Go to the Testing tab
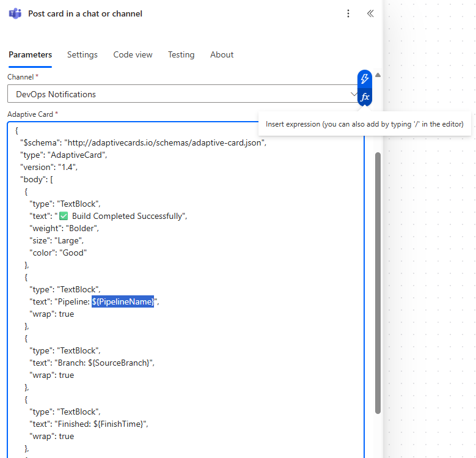 tap(181, 54)
